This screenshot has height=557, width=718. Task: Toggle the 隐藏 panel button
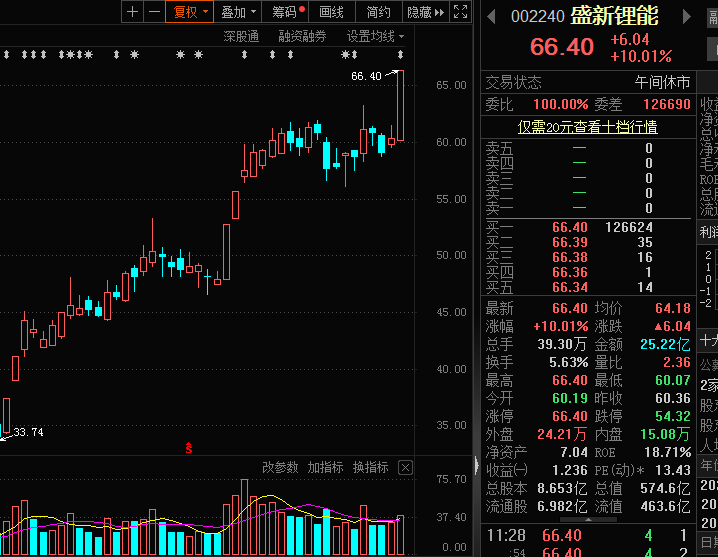click(425, 12)
